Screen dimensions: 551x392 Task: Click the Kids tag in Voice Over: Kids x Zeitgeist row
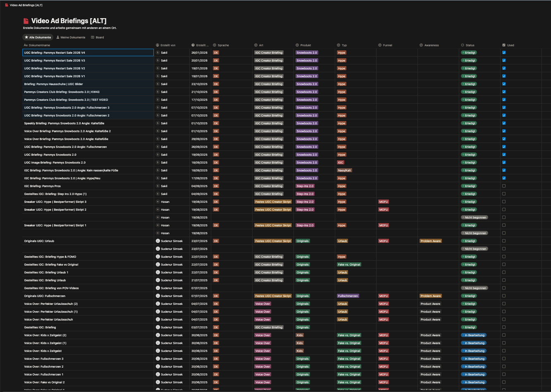300,351
